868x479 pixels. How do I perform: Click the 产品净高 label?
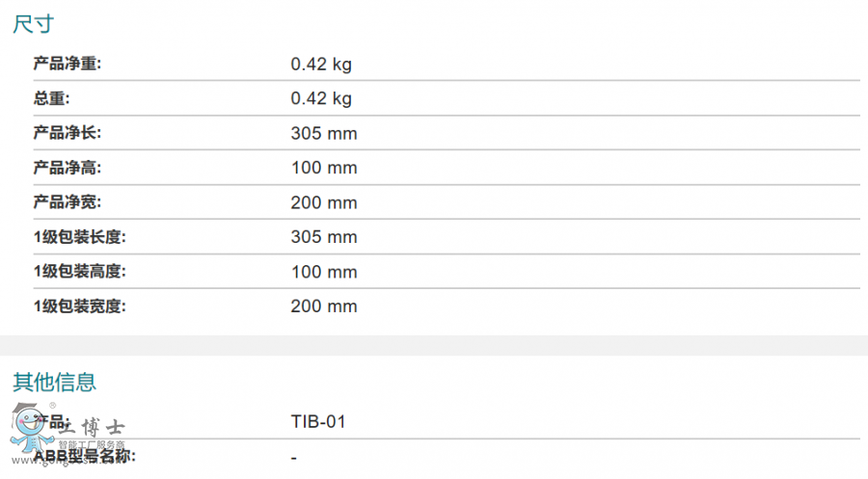click(x=68, y=168)
